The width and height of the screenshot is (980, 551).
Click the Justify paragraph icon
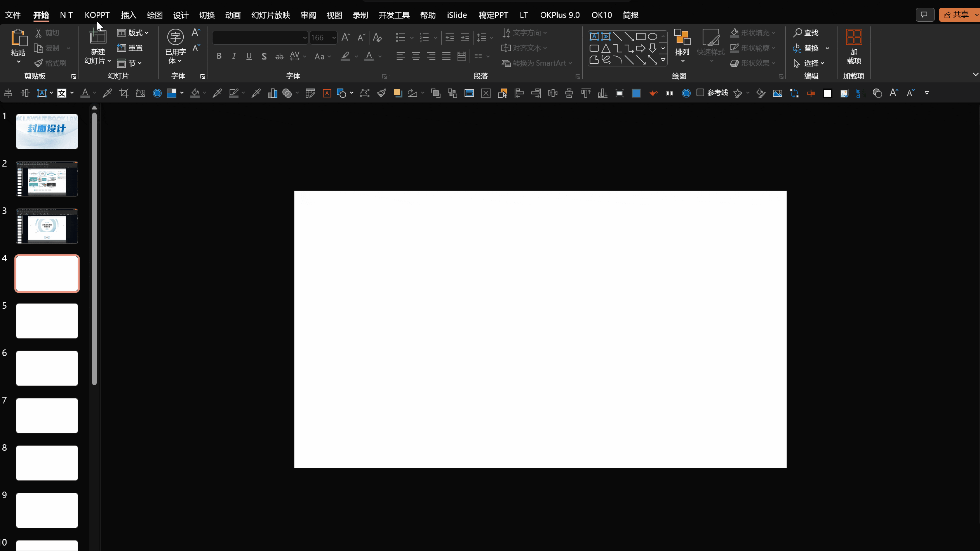click(x=446, y=56)
